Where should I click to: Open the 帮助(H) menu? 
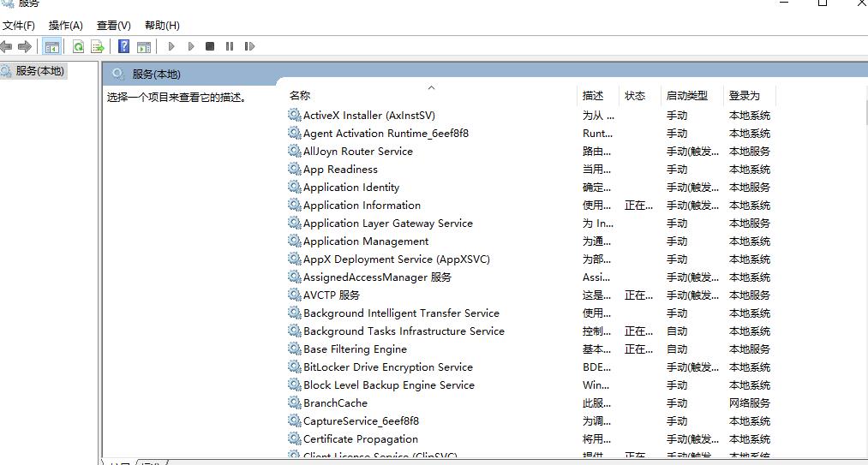point(162,26)
